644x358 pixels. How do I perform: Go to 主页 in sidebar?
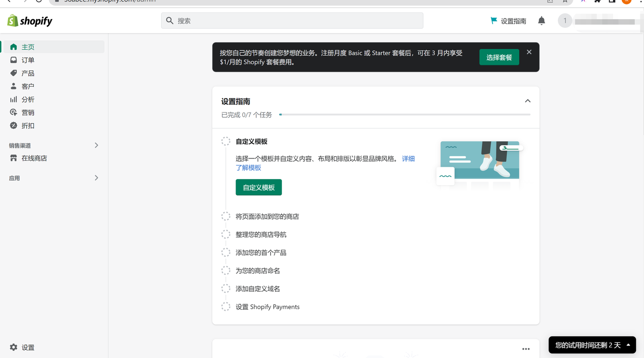(x=28, y=47)
